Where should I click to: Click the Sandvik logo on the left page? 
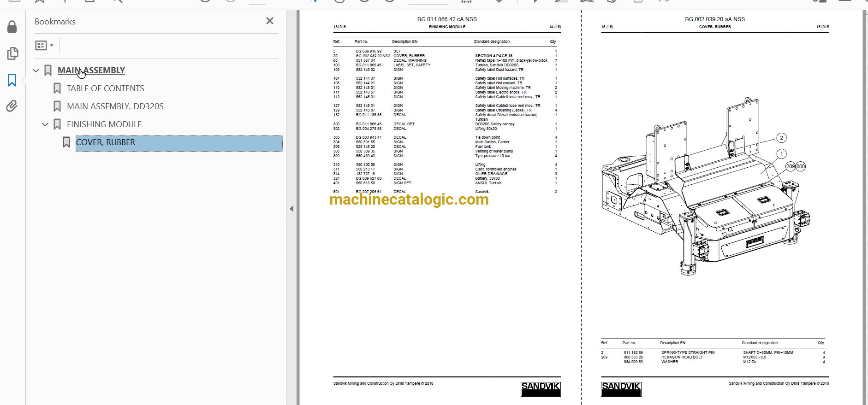[x=541, y=389]
